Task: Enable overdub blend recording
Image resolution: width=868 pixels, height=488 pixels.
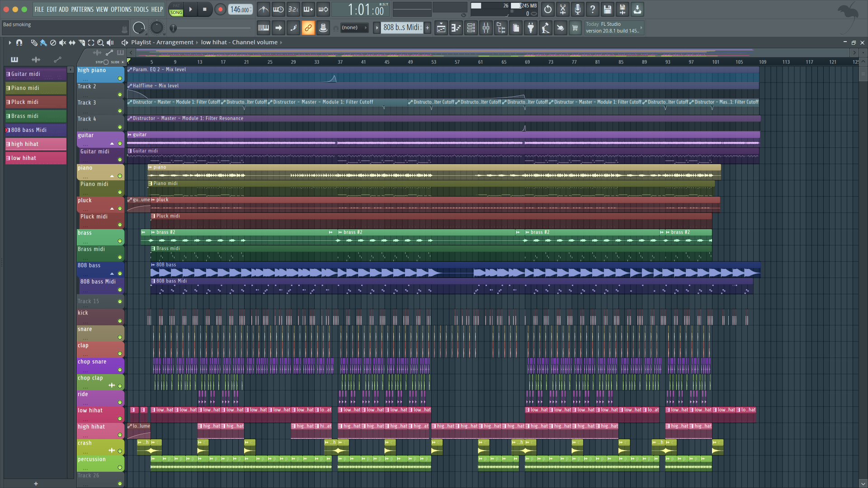Action: 308,9
